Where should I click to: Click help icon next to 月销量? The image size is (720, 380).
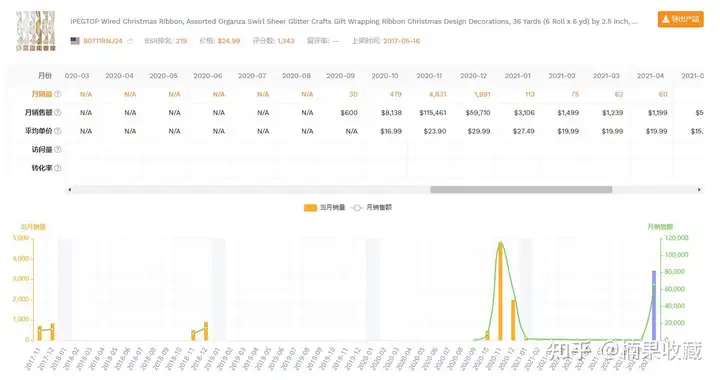pos(57,94)
